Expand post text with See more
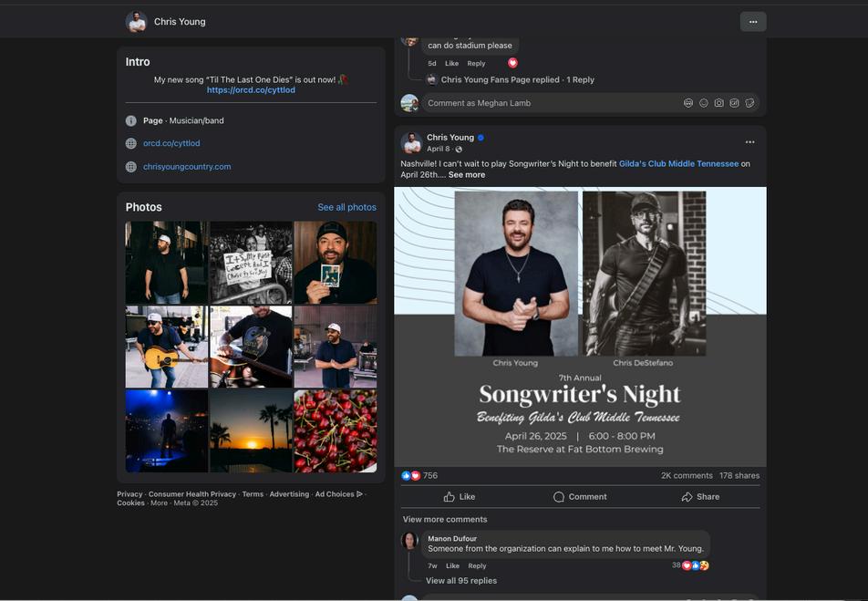Image resolution: width=868 pixels, height=601 pixels. (x=467, y=175)
